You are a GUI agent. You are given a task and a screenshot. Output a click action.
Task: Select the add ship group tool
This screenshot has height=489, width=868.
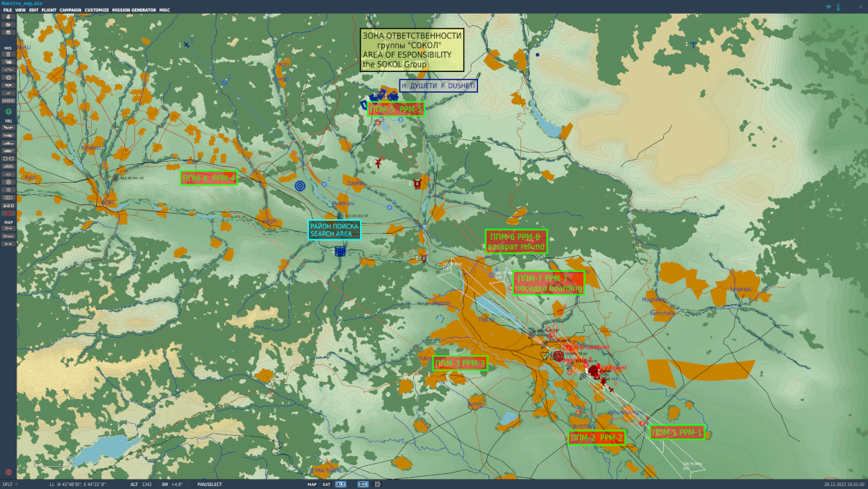[9, 143]
